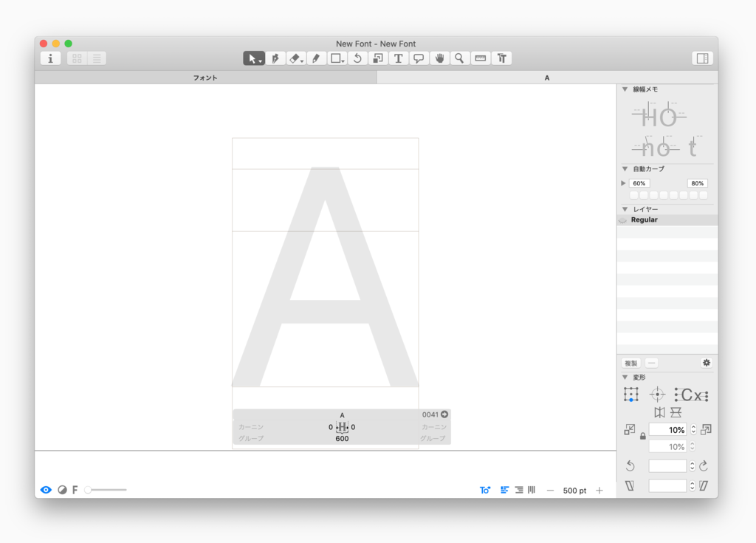Open the フォント tab
The image size is (756, 543).
pyautogui.click(x=205, y=78)
